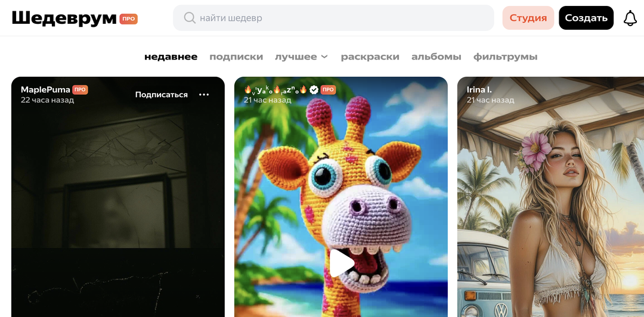Click 21 час назад under Irina I.
The width and height of the screenshot is (644, 317).
coord(490,100)
